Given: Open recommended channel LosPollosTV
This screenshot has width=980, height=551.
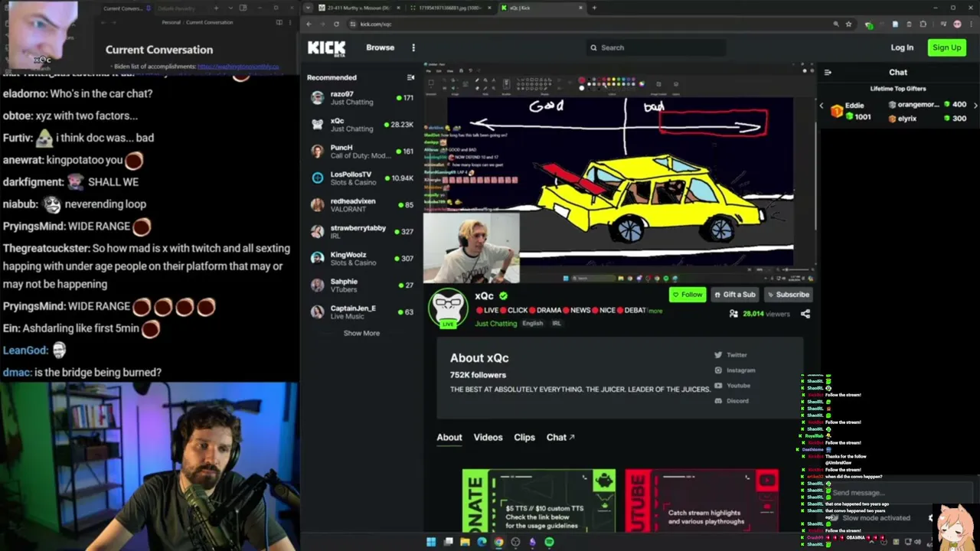Looking at the screenshot, I should tap(361, 178).
